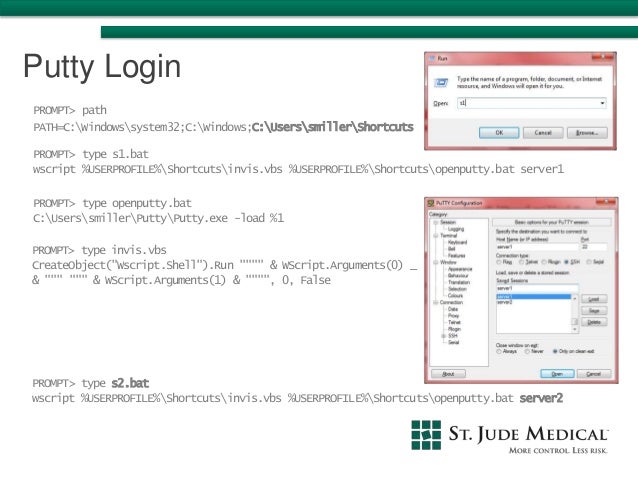Viewport: 638px width, 479px height.
Task: Collapse the Connection tree node
Action: pyautogui.click(x=436, y=302)
